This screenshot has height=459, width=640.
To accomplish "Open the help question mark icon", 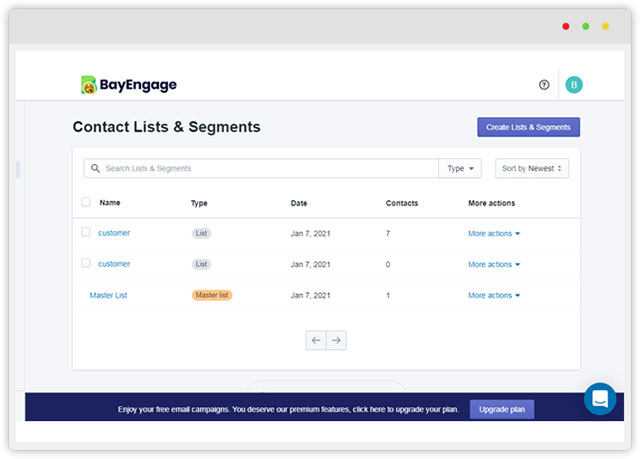I will [544, 85].
